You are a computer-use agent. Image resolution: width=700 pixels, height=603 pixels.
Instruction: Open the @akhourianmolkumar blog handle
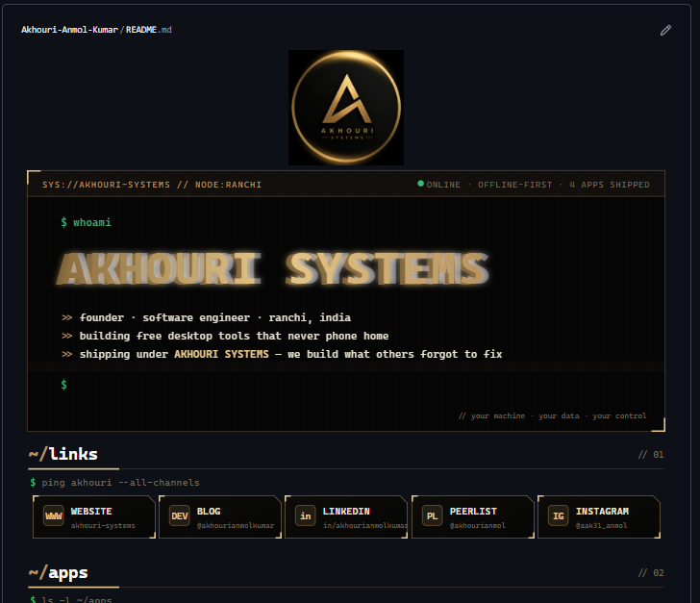(236, 526)
